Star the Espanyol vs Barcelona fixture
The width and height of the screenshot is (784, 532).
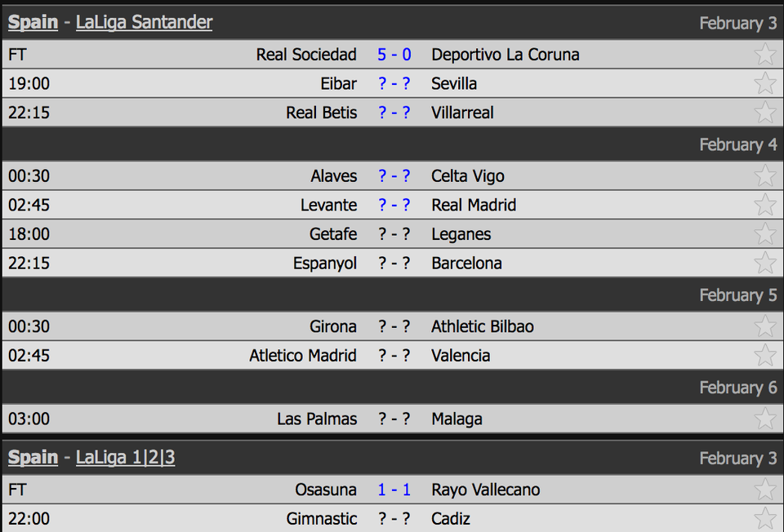(765, 263)
